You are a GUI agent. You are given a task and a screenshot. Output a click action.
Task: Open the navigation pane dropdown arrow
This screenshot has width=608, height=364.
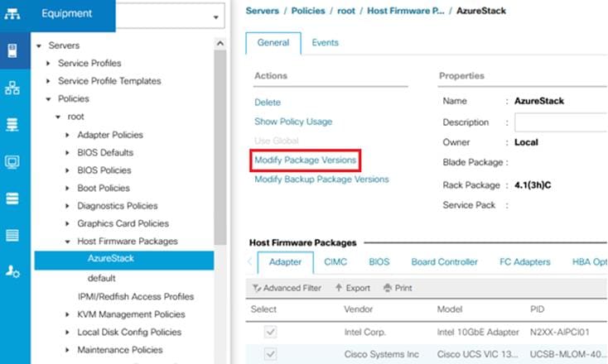[x=216, y=17]
